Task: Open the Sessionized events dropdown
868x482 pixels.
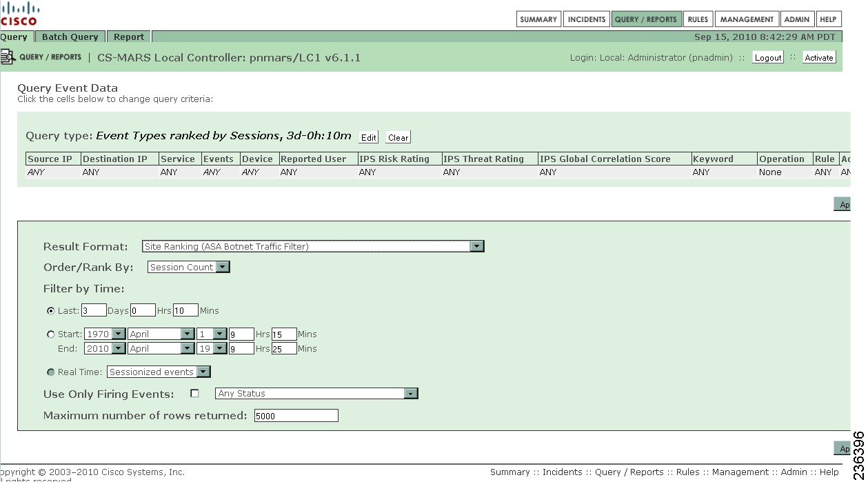Action: tap(159, 372)
